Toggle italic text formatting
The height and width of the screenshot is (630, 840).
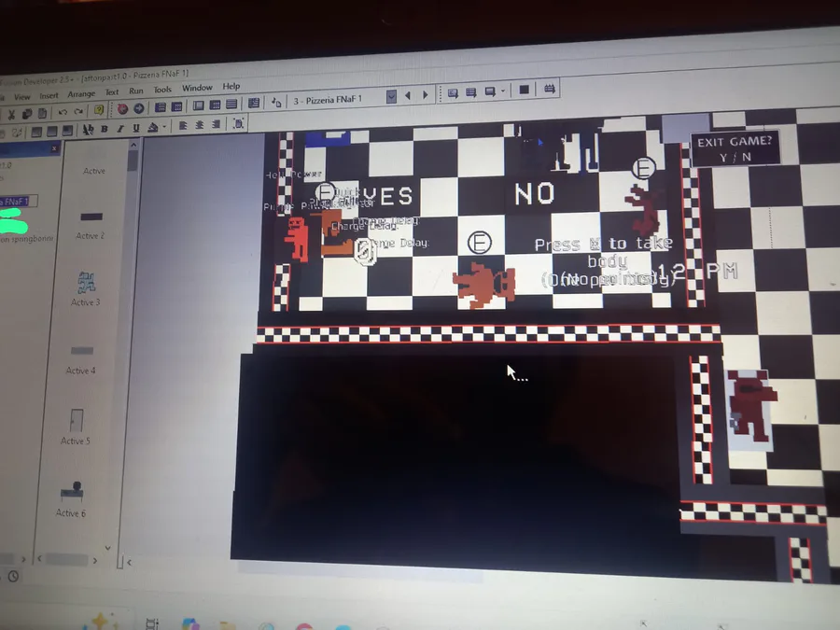tap(120, 129)
